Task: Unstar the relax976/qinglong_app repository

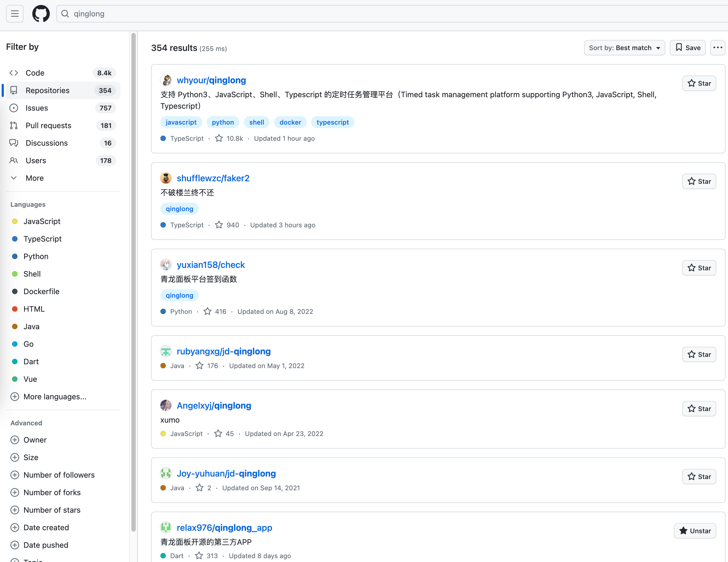Action: coord(695,531)
